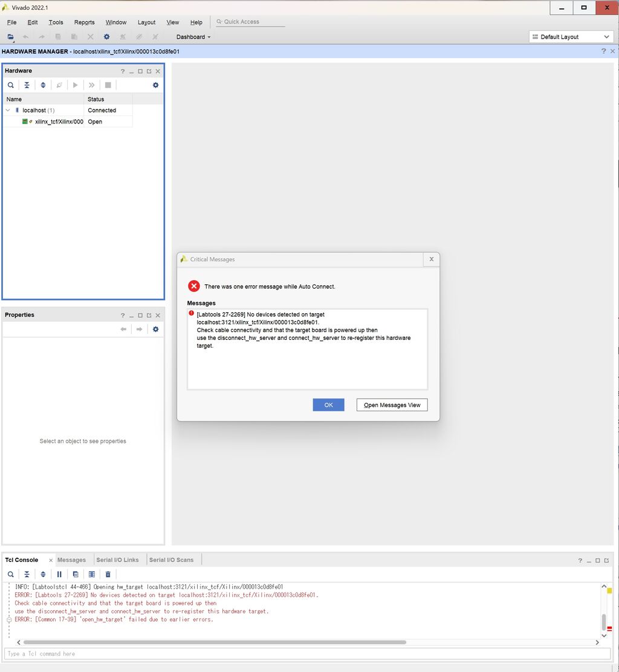The height and width of the screenshot is (672, 619).
Task: Click the Quick Access search field
Action: [251, 22]
